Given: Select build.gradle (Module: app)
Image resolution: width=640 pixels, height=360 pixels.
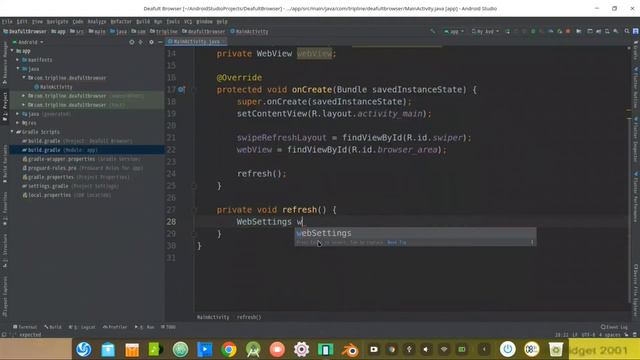Looking at the screenshot, I should (87, 150).
